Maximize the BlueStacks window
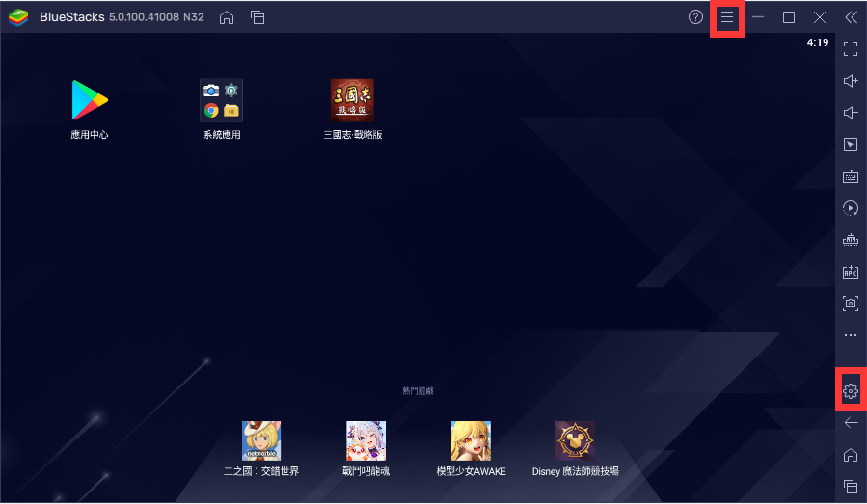 [x=789, y=17]
